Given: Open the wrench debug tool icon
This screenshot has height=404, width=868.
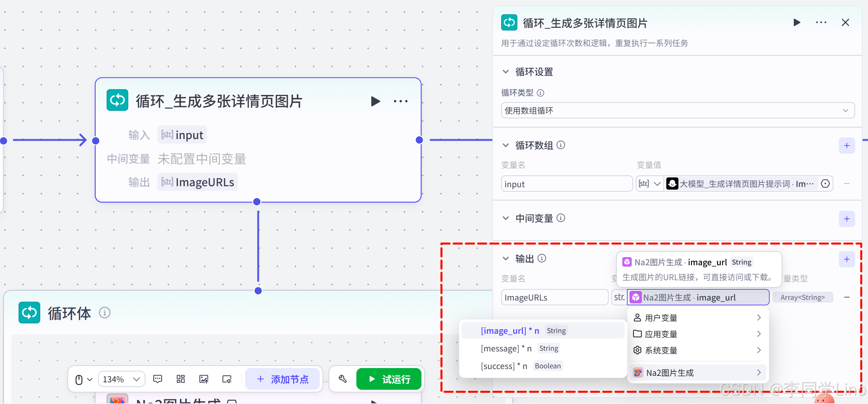Looking at the screenshot, I should tap(342, 379).
